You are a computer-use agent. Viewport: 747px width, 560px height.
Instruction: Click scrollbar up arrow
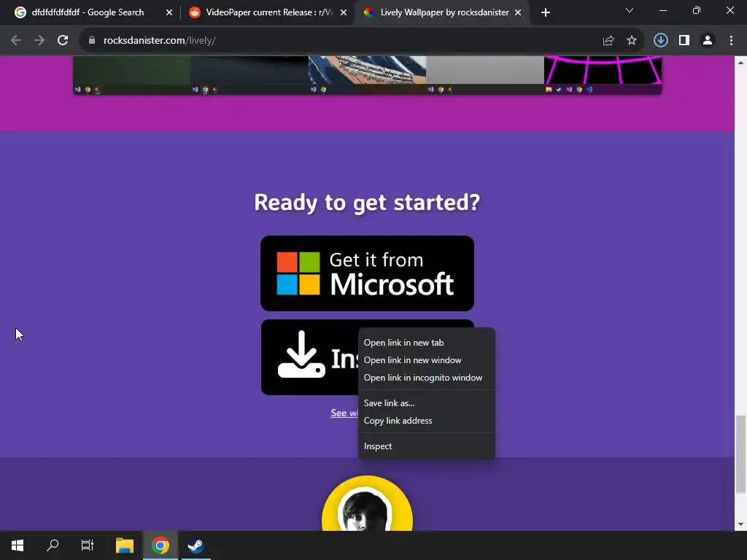(740, 63)
